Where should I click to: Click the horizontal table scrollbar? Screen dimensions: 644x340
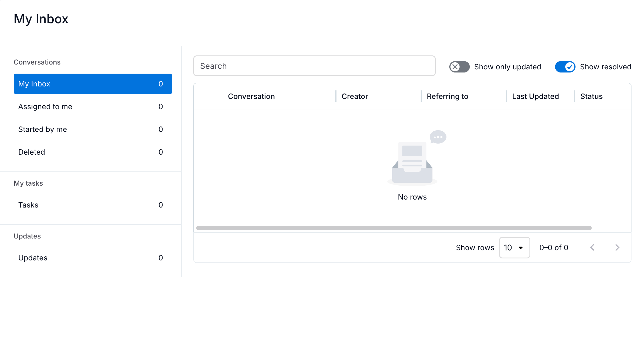(394, 228)
